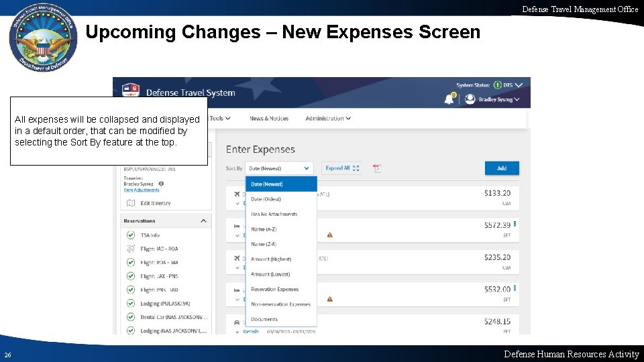This screenshot has width=644, height=362.
Task: Click the rental car icon on $248.15 expense
Action: 237,322
